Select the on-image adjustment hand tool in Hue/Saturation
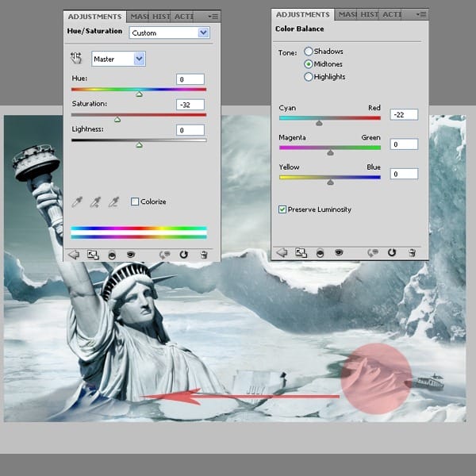 (x=76, y=58)
